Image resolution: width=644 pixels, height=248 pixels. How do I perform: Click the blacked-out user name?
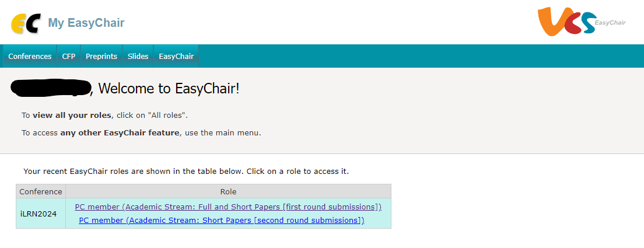[51, 88]
